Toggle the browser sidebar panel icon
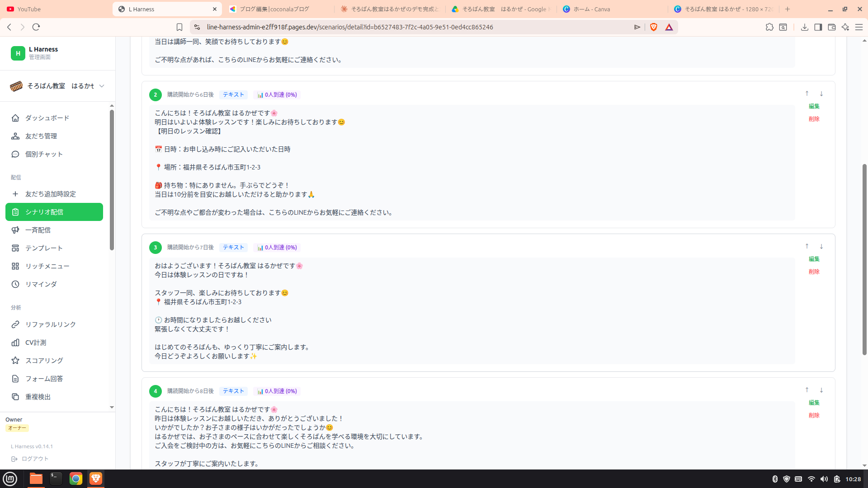Screen dimensions: 868x488 [x=818, y=27]
